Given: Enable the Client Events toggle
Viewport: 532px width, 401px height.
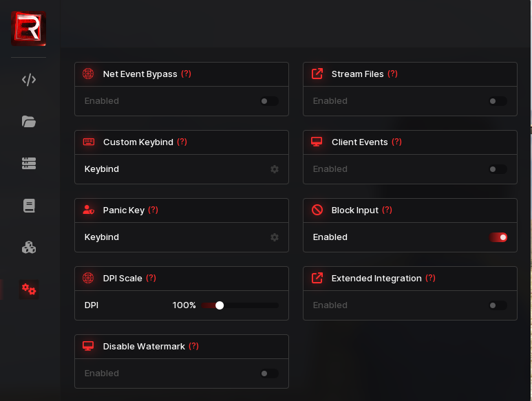Looking at the screenshot, I should tap(498, 169).
